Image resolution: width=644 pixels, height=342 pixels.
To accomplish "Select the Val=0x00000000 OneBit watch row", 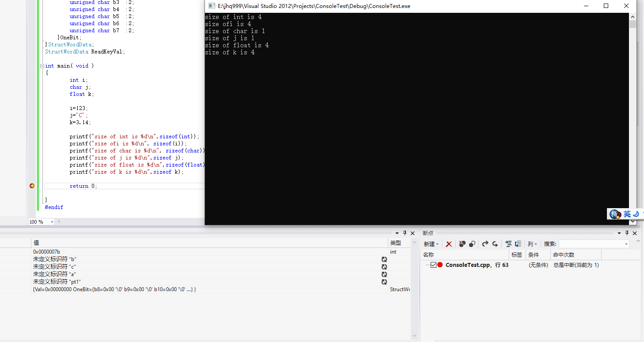I will pyautogui.click(x=209, y=289).
